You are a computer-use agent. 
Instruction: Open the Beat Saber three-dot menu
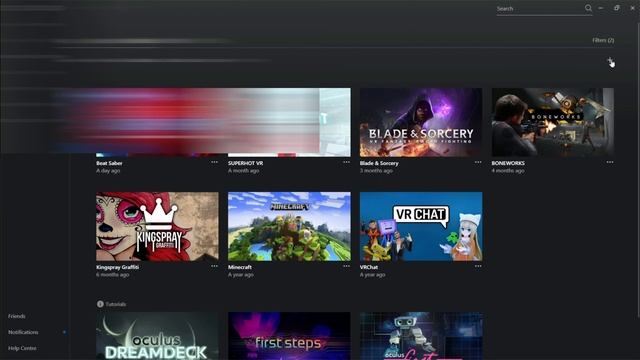(x=214, y=162)
